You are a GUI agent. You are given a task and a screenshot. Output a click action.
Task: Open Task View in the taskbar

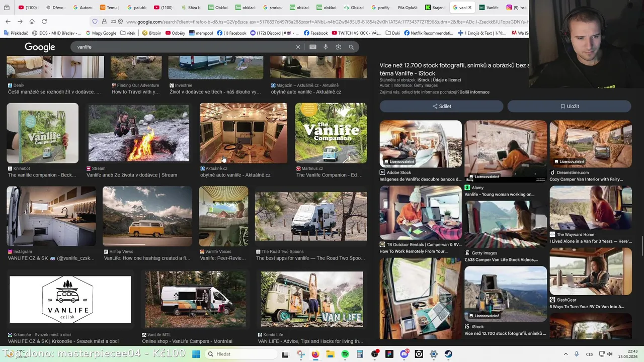click(285, 354)
